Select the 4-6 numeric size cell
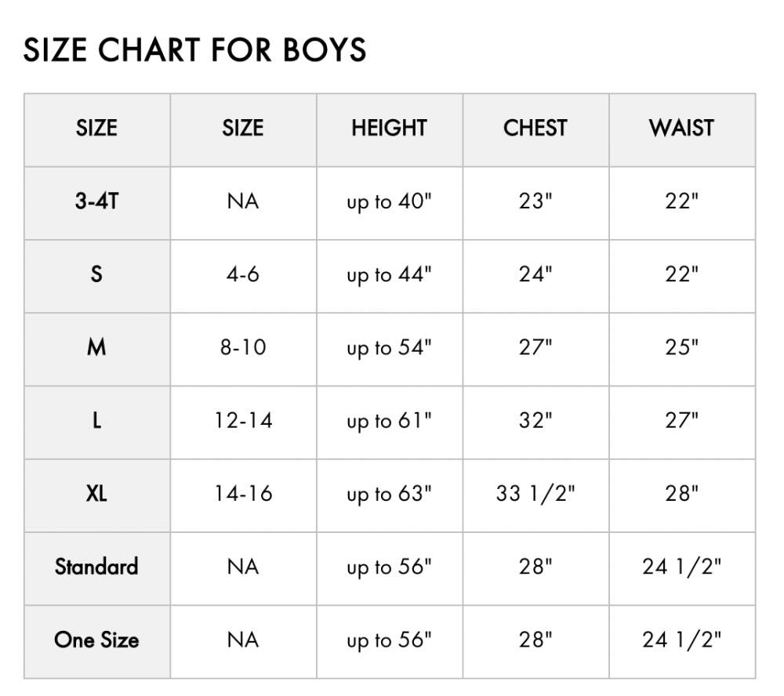Viewport: 784px width, 696px height. (x=243, y=274)
